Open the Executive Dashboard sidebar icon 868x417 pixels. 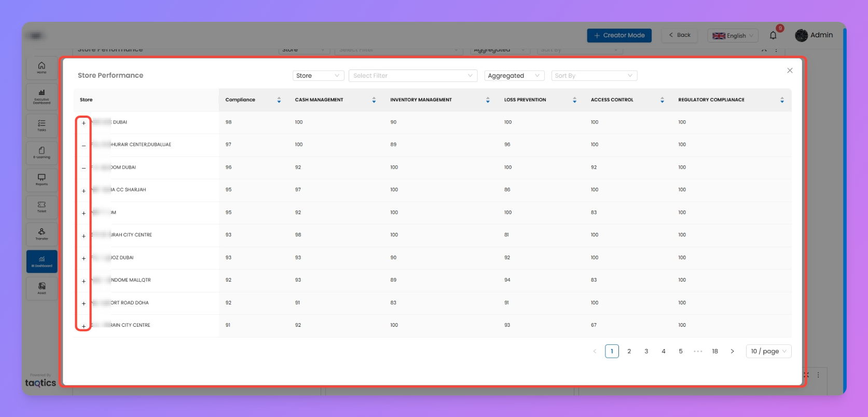[42, 96]
